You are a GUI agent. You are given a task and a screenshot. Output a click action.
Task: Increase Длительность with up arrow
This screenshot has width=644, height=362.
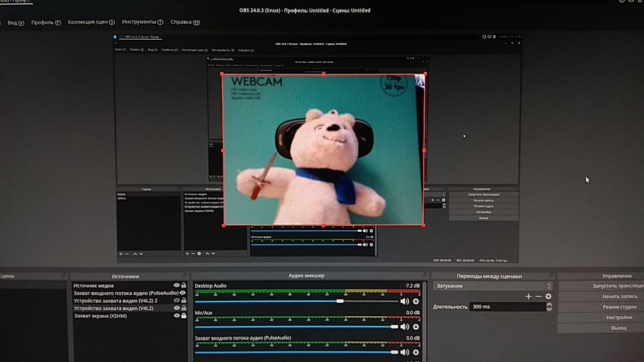pos(549,304)
